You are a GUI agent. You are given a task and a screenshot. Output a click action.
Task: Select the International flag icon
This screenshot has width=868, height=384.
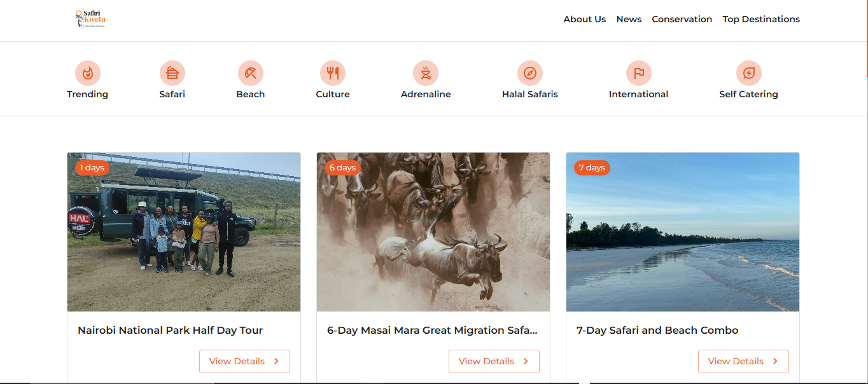point(639,73)
